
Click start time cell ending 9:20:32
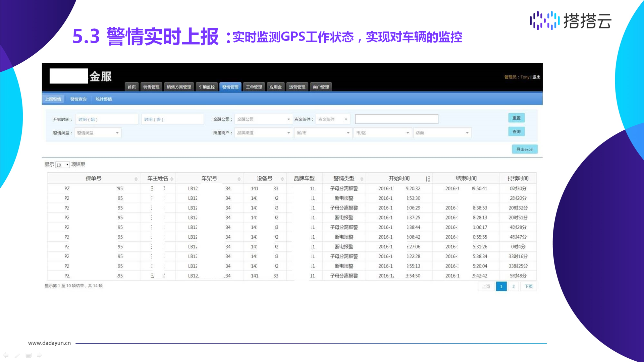[399, 189]
